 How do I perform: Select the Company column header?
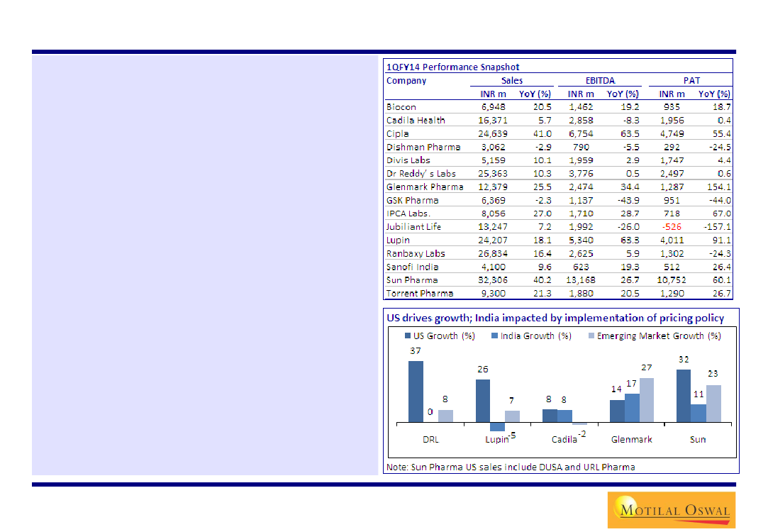pos(406,80)
